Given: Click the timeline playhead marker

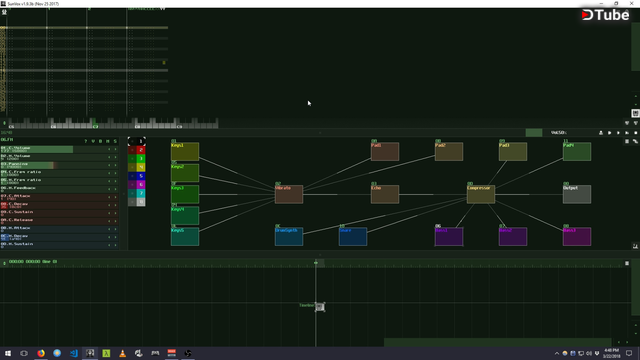Looking at the screenshot, I should (316, 262).
